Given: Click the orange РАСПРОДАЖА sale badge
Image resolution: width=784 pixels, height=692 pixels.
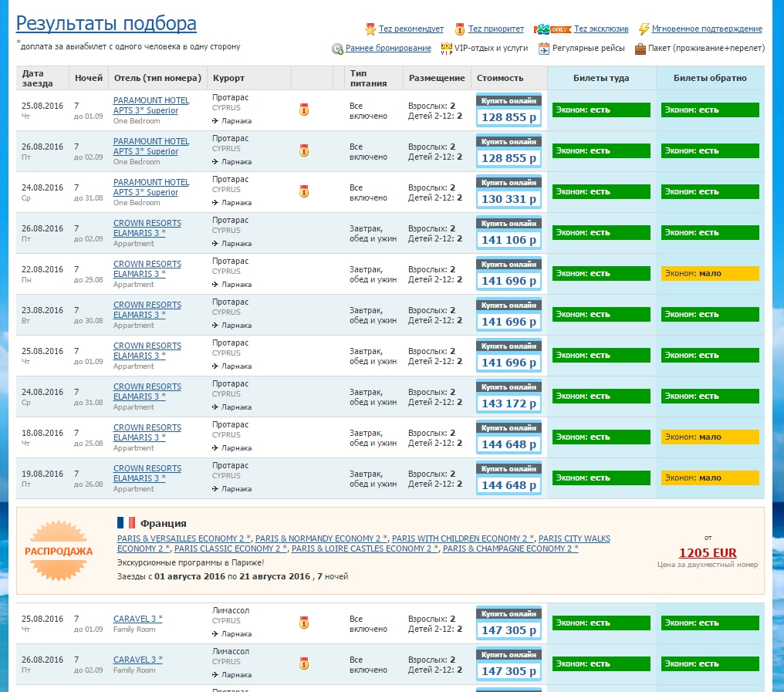Looking at the screenshot, I should tap(59, 551).
